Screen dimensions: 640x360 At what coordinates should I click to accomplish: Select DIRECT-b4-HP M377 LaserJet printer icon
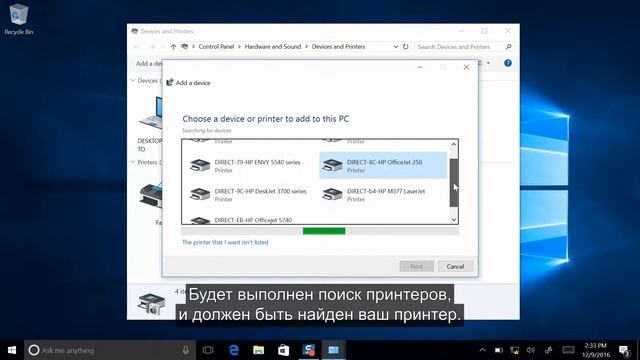(332, 194)
